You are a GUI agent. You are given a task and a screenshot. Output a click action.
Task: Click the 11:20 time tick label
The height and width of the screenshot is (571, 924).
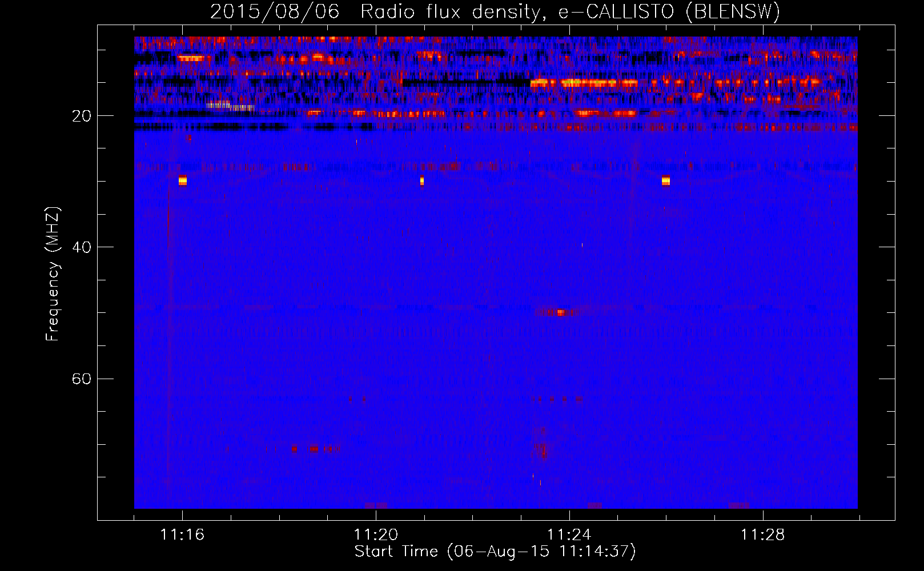(376, 534)
